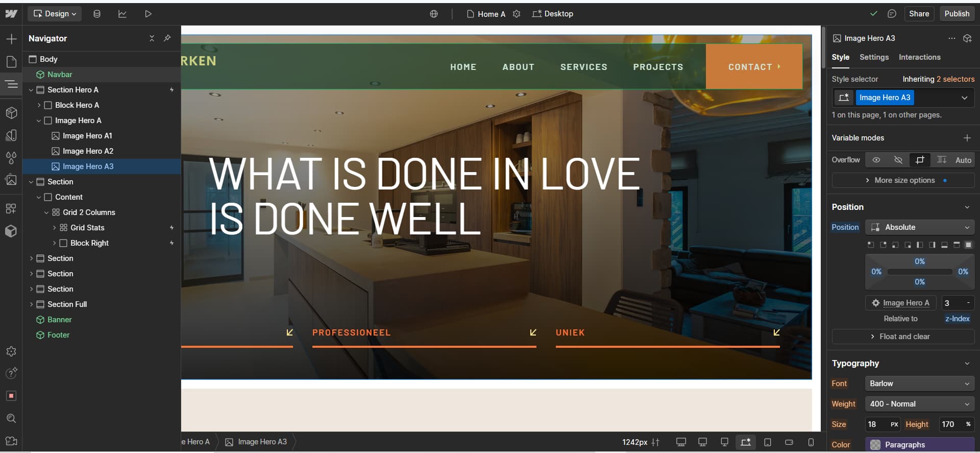Set overflow to clip option
The height and width of the screenshot is (453, 980).
[920, 160]
